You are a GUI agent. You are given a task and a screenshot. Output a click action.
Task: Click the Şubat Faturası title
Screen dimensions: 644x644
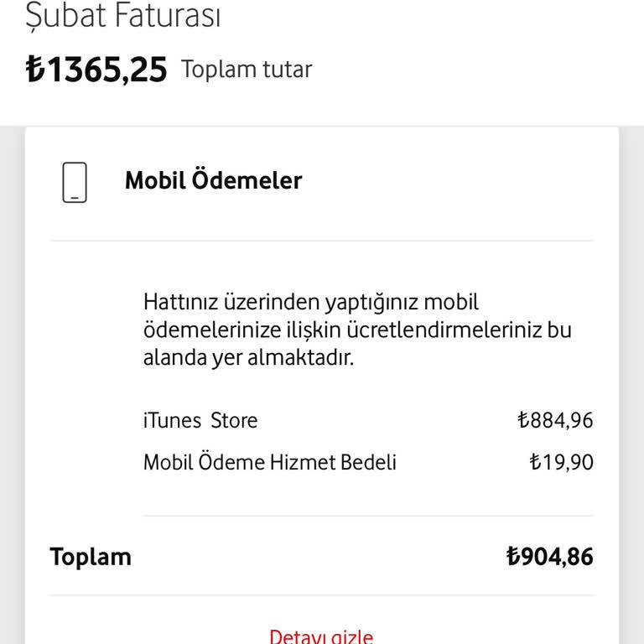coord(122,16)
